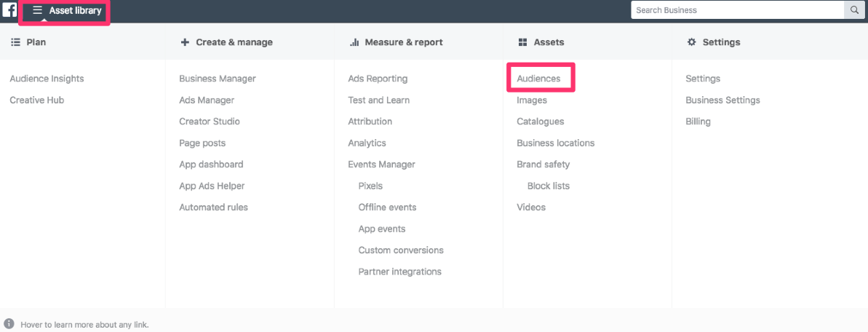Viewport: 868px width, 332px height.
Task: Open Custom conversions link
Action: coord(401,250)
